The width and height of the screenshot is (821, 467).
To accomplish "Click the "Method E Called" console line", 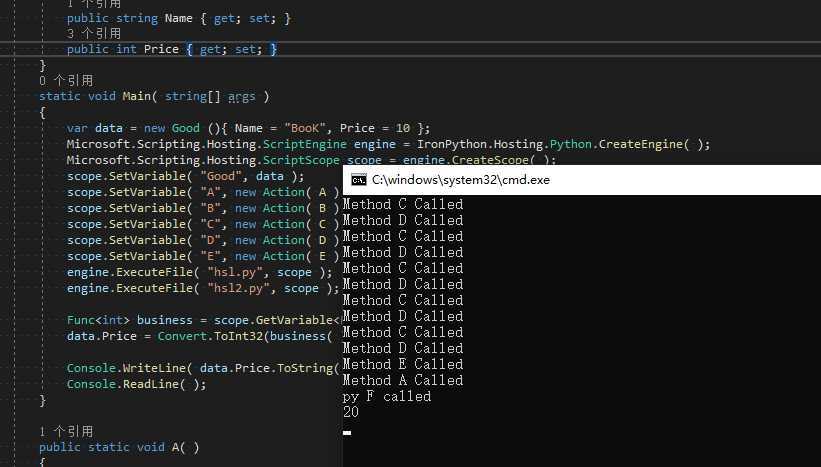I will coord(402,364).
